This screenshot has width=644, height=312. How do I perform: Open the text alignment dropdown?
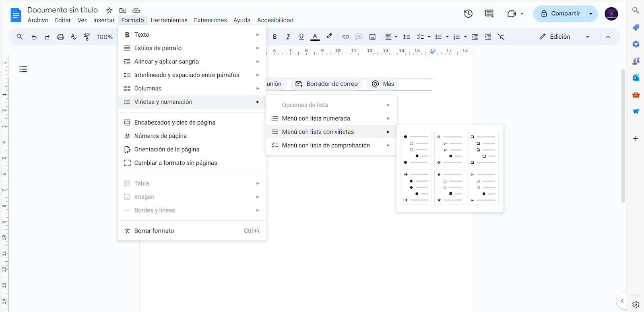pyautogui.click(x=391, y=37)
